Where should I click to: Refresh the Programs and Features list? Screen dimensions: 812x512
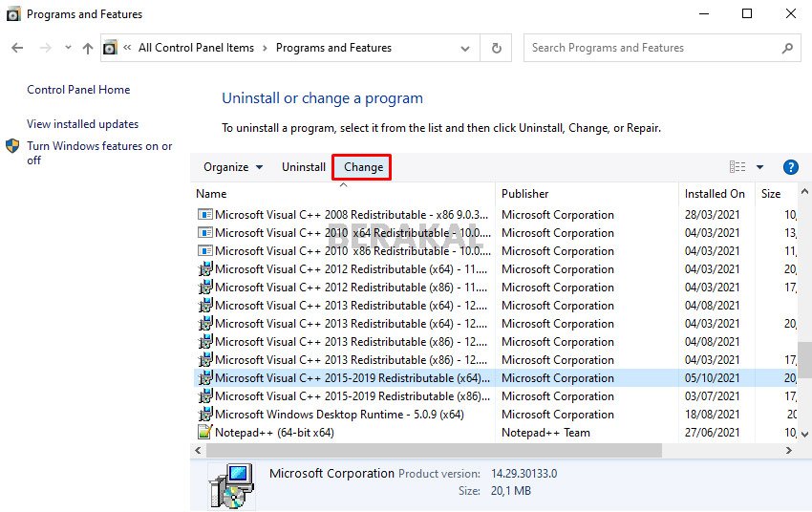496,48
